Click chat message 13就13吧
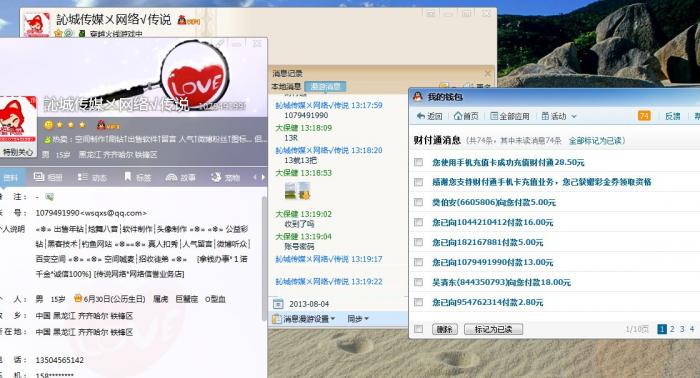 [300, 160]
